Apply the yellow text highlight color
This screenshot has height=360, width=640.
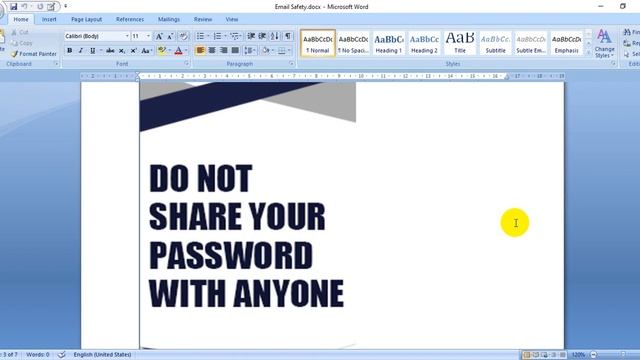162,51
